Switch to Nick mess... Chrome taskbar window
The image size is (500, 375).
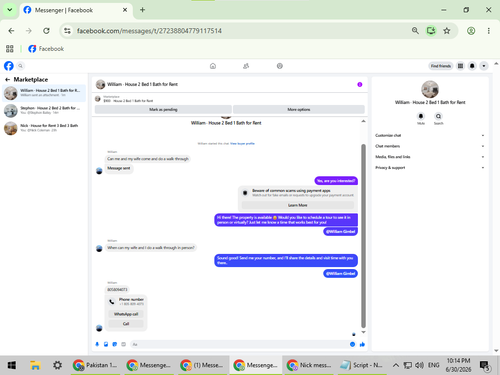309,365
